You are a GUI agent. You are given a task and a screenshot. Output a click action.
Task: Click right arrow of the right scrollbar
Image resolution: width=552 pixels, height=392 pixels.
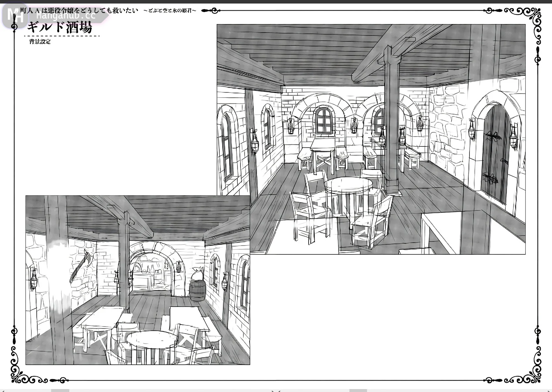point(549,390)
